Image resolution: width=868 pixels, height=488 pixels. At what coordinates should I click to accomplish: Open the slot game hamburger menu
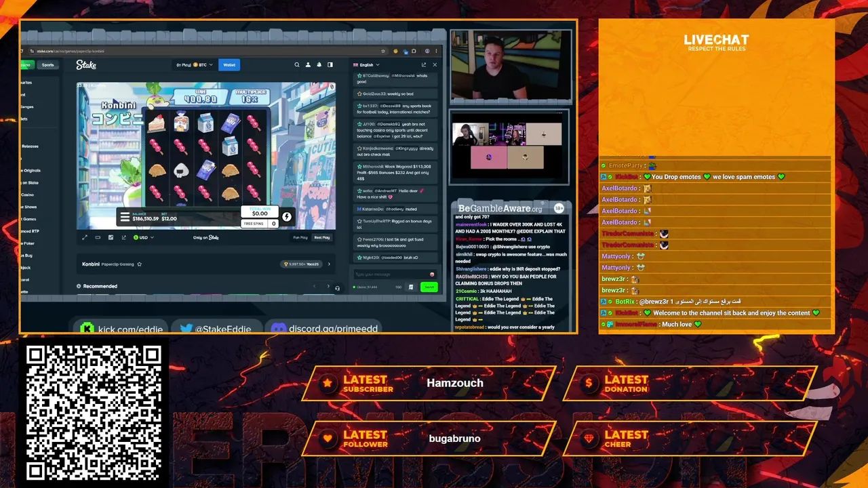(x=125, y=217)
